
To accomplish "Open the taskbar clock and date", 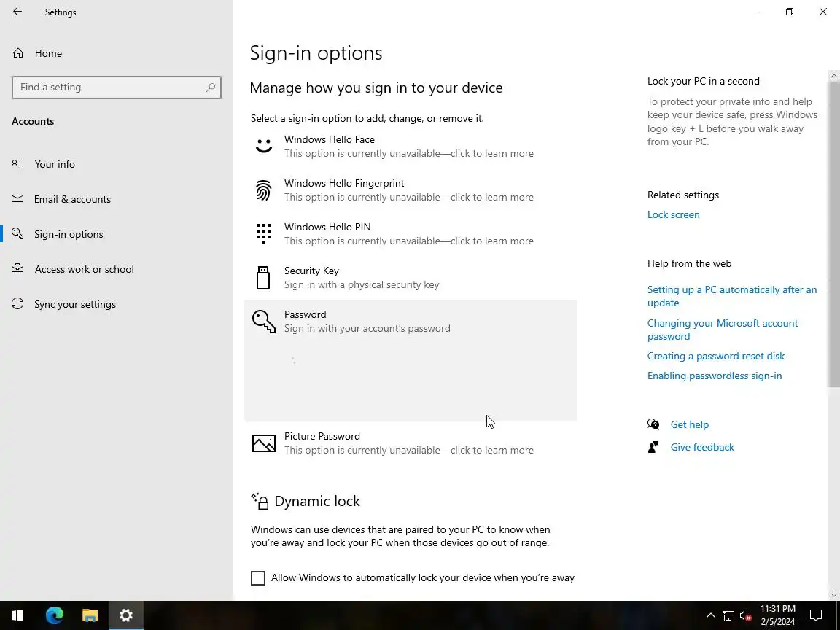I will (777, 615).
